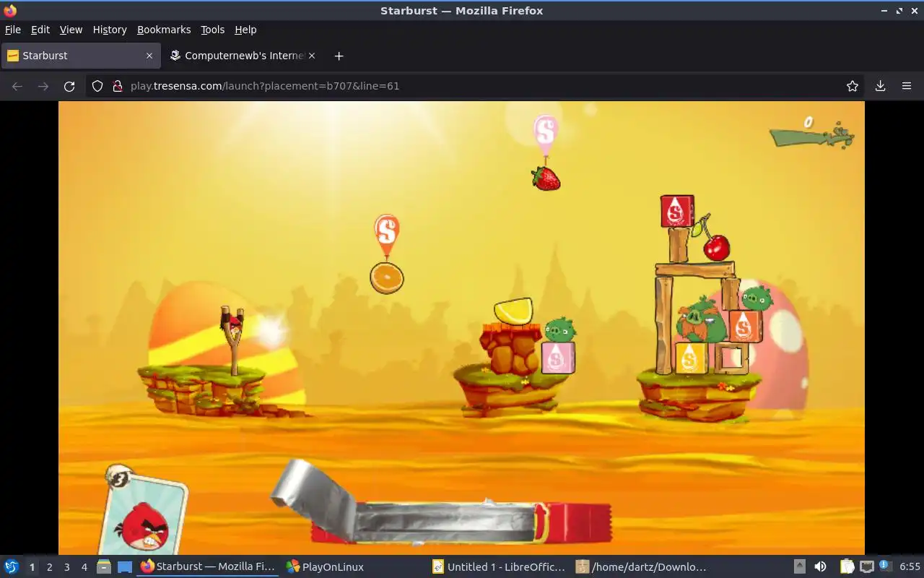
Task: Open the Help menu
Action: (x=245, y=30)
